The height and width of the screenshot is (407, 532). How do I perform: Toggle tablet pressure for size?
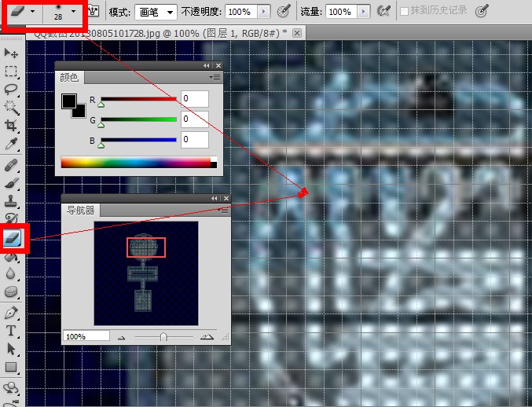click(x=482, y=11)
